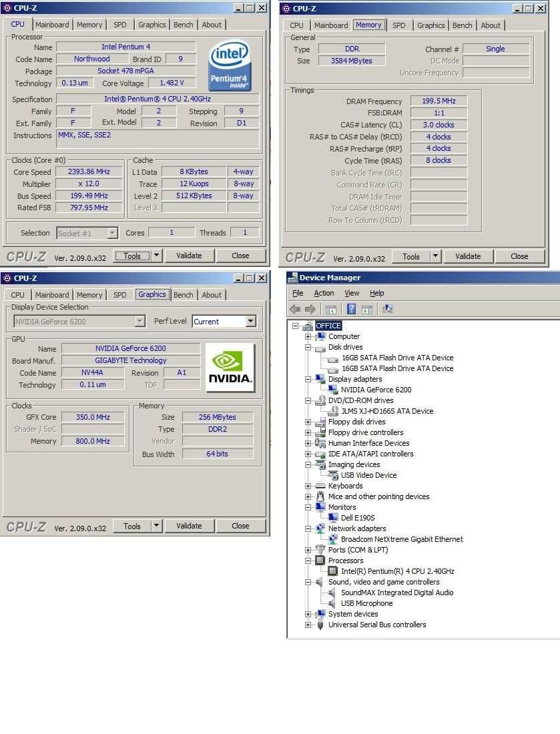The image size is (560, 734).
Task: Switch to Mainboard tab in Memory window
Action: tap(331, 25)
